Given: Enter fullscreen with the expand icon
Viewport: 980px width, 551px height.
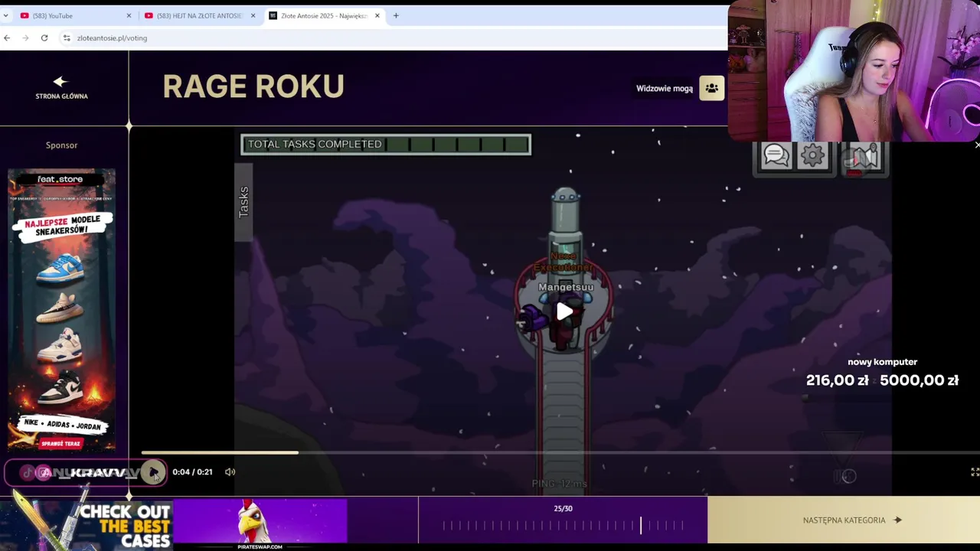Looking at the screenshot, I should click(x=975, y=472).
